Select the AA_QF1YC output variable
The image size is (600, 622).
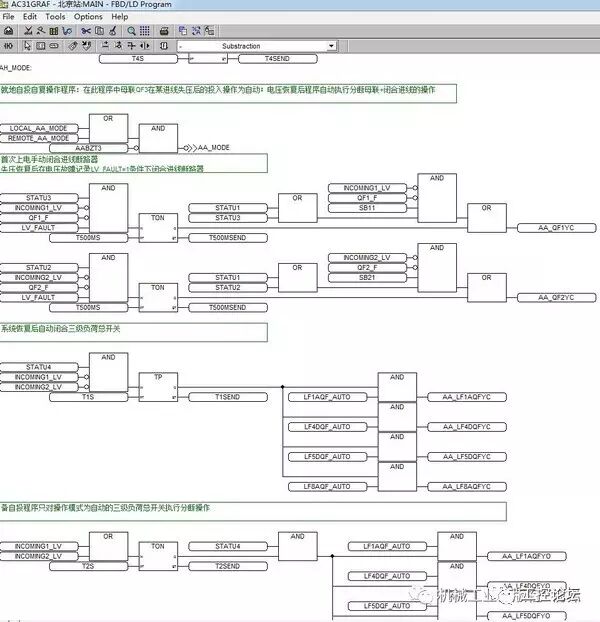[x=556, y=227]
